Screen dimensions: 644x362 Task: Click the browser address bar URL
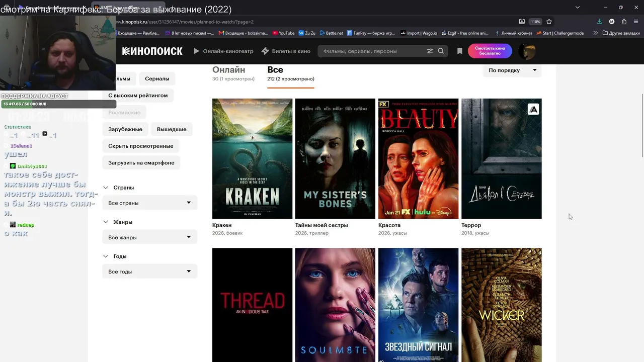184,22
